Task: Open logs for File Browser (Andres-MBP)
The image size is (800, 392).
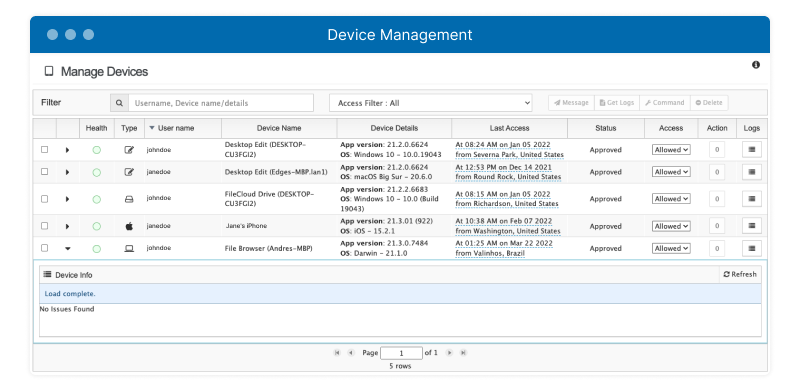Action: (752, 248)
